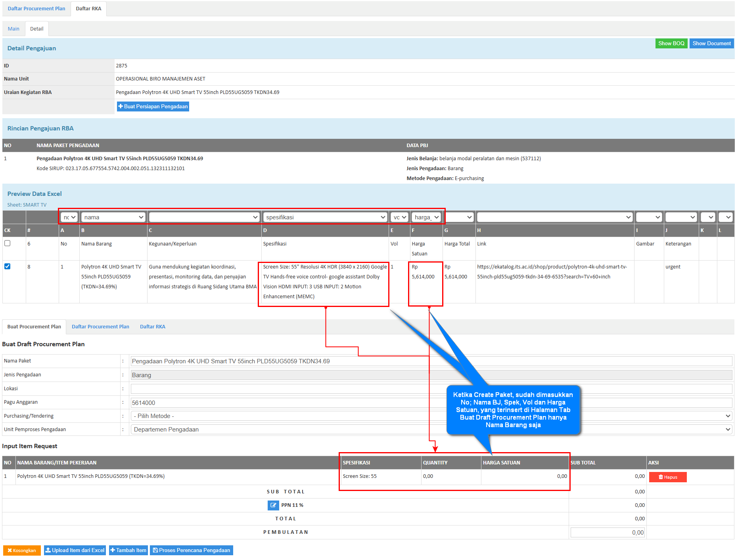This screenshot has height=560, width=736.
Task: Switch to the Main tab
Action: (13, 29)
